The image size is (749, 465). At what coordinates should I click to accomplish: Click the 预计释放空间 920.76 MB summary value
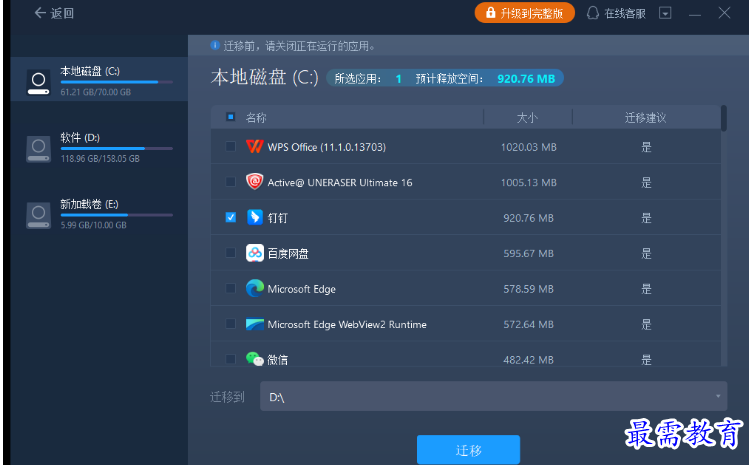click(526, 79)
